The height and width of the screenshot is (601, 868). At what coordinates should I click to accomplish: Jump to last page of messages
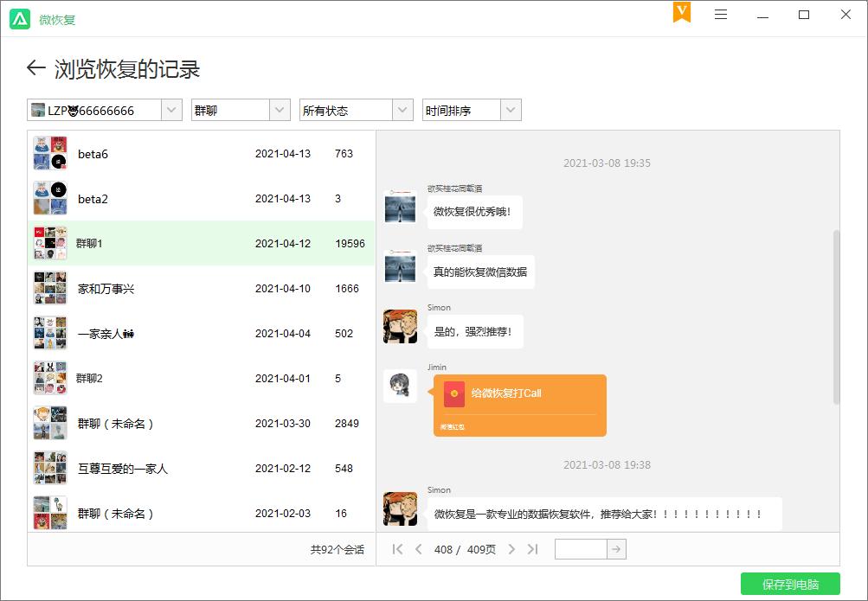(532, 549)
